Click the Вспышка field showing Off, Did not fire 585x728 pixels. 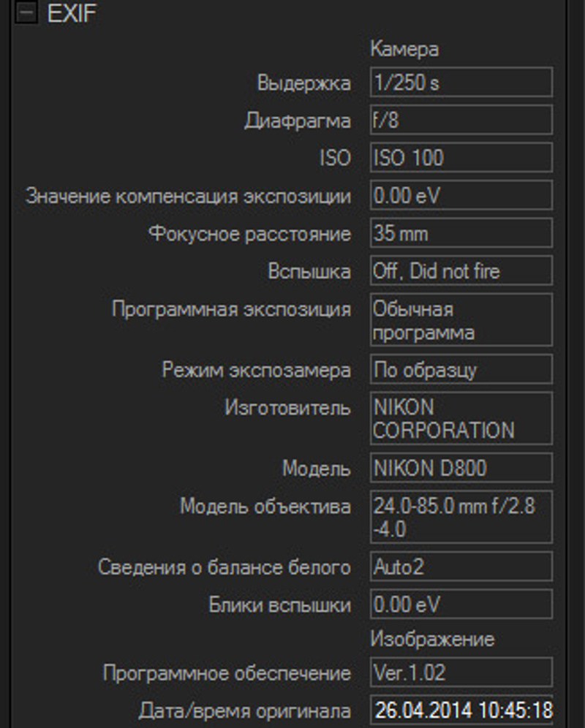click(461, 271)
